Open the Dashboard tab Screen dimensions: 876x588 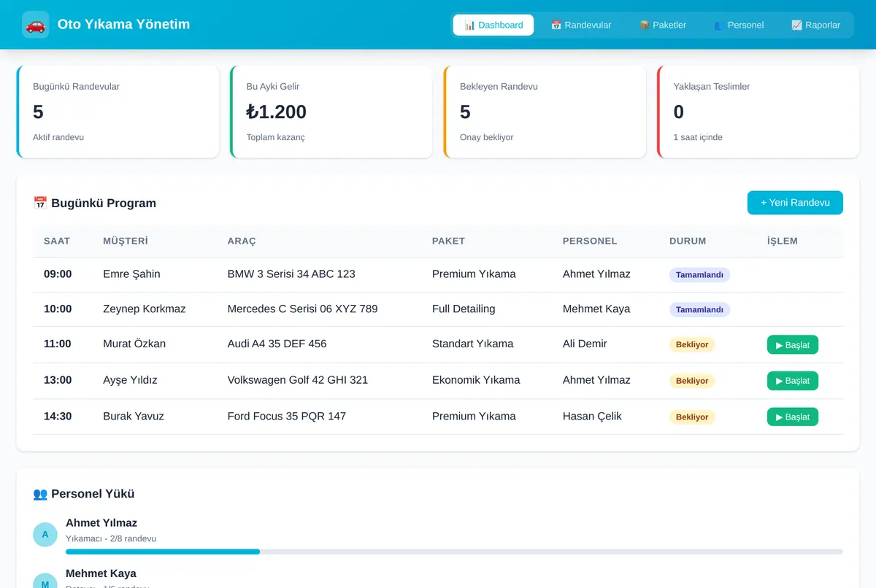(493, 25)
